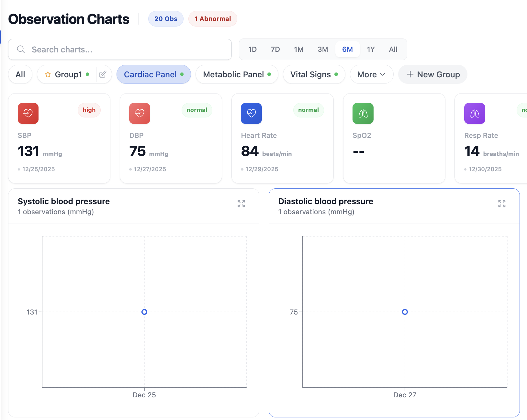
Task: Click the 131 data point on systolic chart
Action: 144,312
